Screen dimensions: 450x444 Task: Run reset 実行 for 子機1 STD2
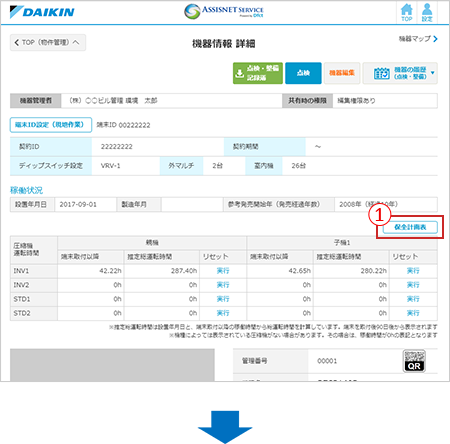pyautogui.click(x=413, y=313)
